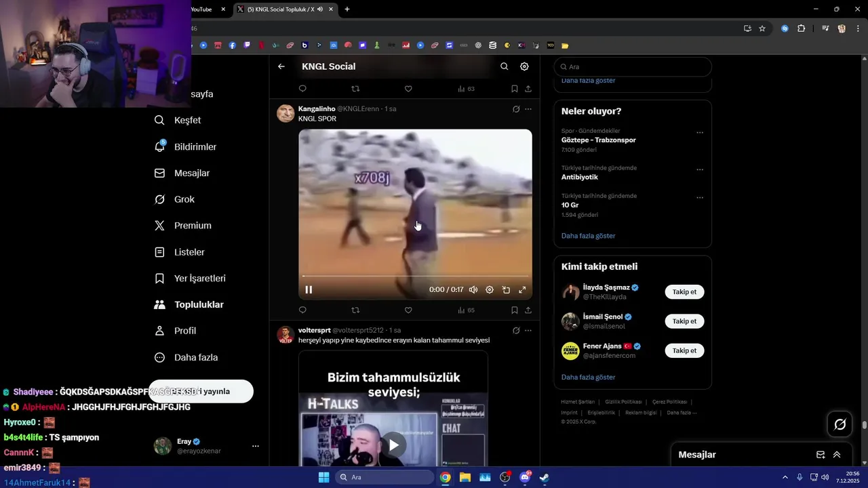Click the Ara search field on X

coord(633,67)
